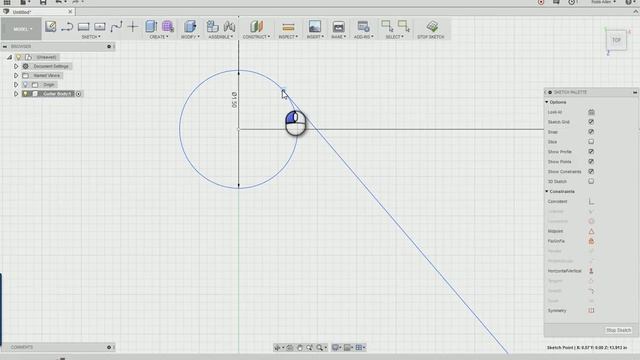
Task: Collapse the Options section in palette
Action: 547,102
